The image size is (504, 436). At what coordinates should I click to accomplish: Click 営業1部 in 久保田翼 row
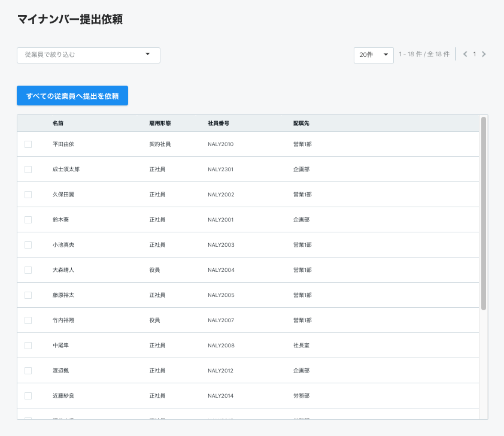302,195
